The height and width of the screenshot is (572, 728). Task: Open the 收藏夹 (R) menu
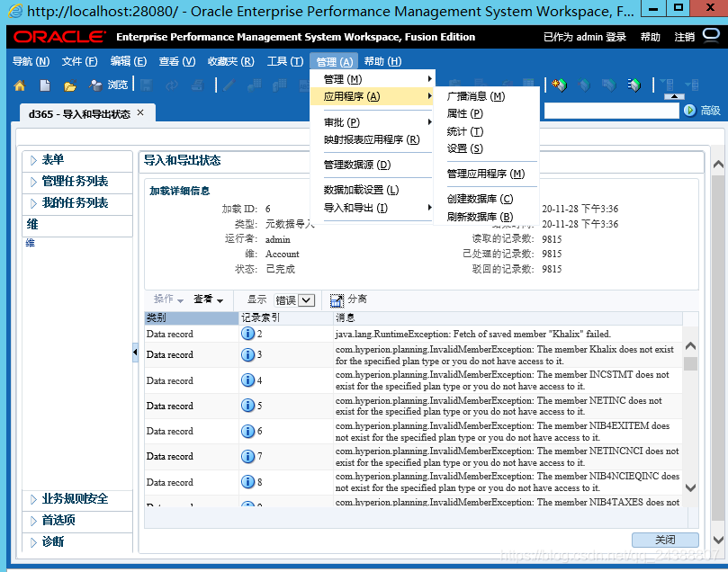pos(231,61)
